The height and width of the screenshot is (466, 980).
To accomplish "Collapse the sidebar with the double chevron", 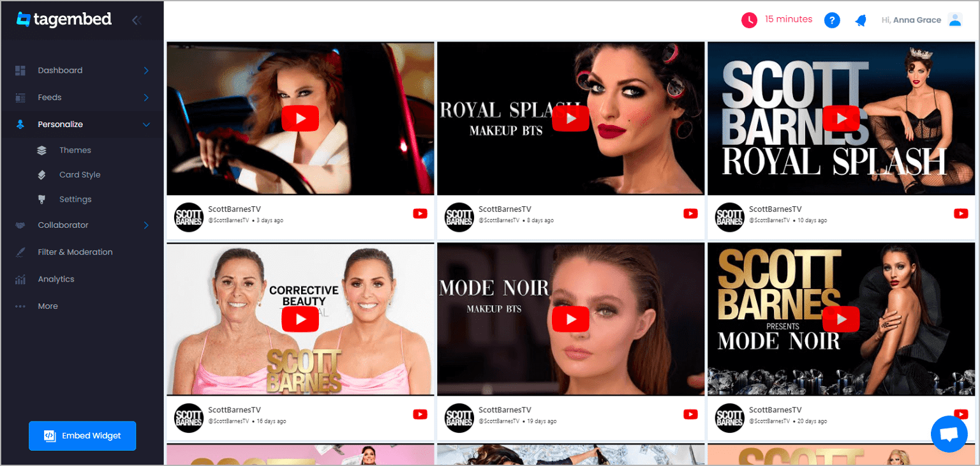I will coord(137,20).
